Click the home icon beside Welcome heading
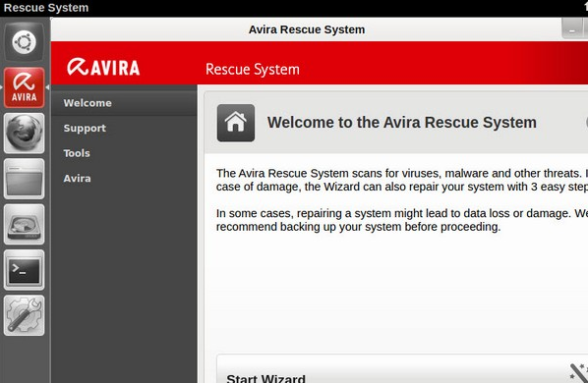 [x=236, y=123]
